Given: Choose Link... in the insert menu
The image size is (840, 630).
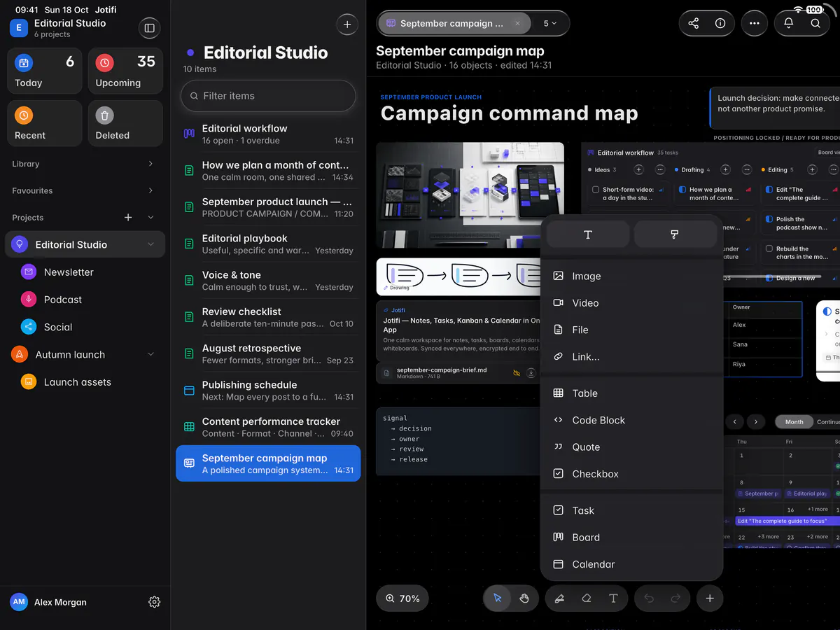Looking at the screenshot, I should point(632,356).
